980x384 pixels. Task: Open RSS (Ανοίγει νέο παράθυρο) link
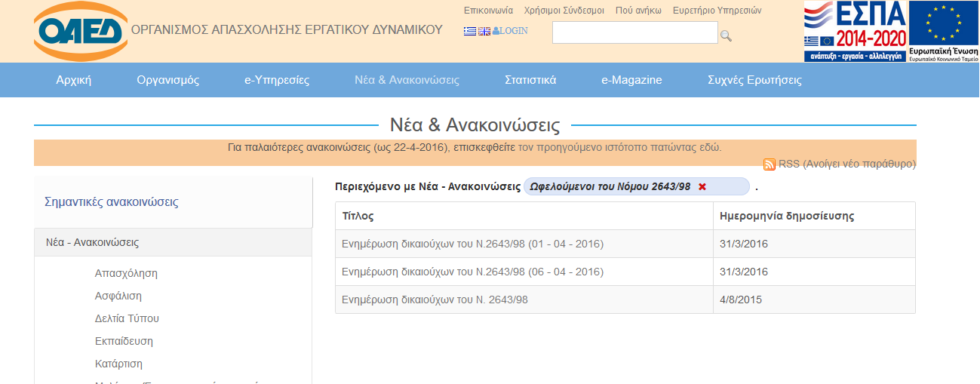coord(847,164)
